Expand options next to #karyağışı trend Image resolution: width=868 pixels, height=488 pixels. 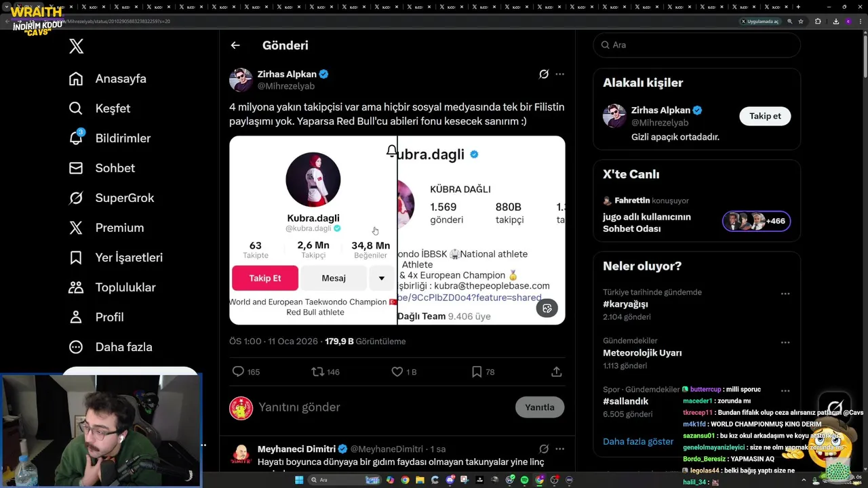[785, 294]
